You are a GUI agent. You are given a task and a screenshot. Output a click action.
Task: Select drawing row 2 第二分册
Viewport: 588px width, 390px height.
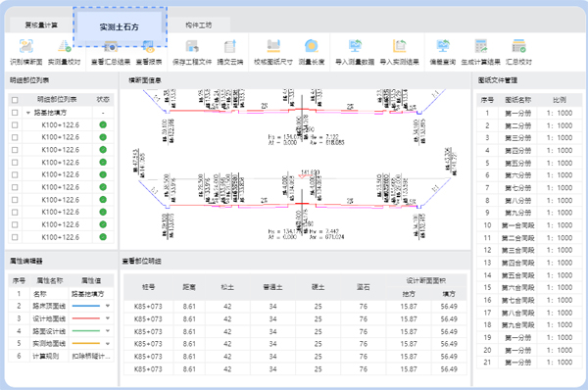click(529, 125)
